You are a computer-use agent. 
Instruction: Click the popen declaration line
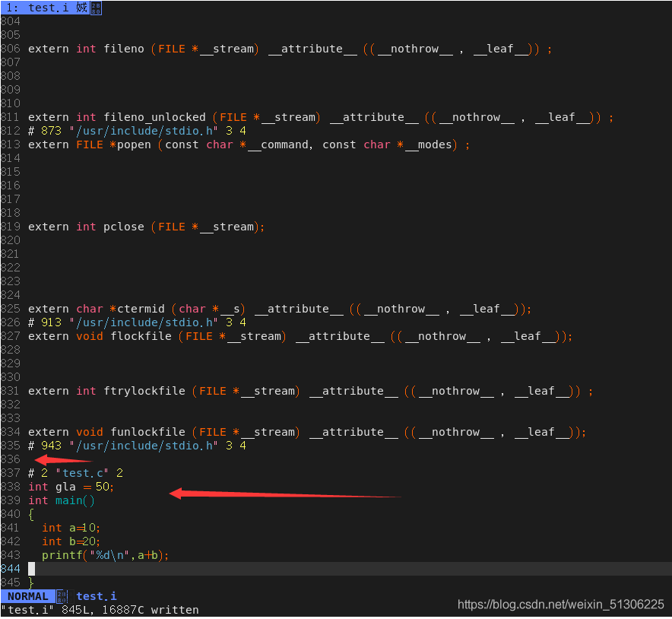249,144
